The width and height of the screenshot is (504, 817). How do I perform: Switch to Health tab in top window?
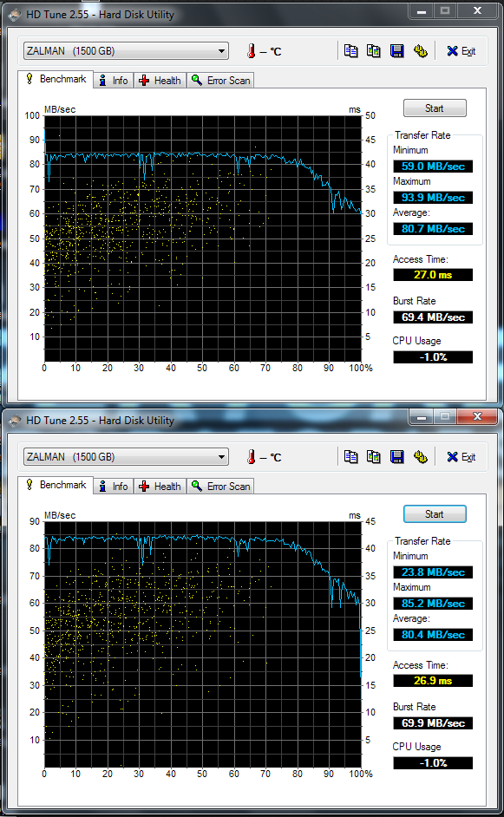click(x=160, y=81)
